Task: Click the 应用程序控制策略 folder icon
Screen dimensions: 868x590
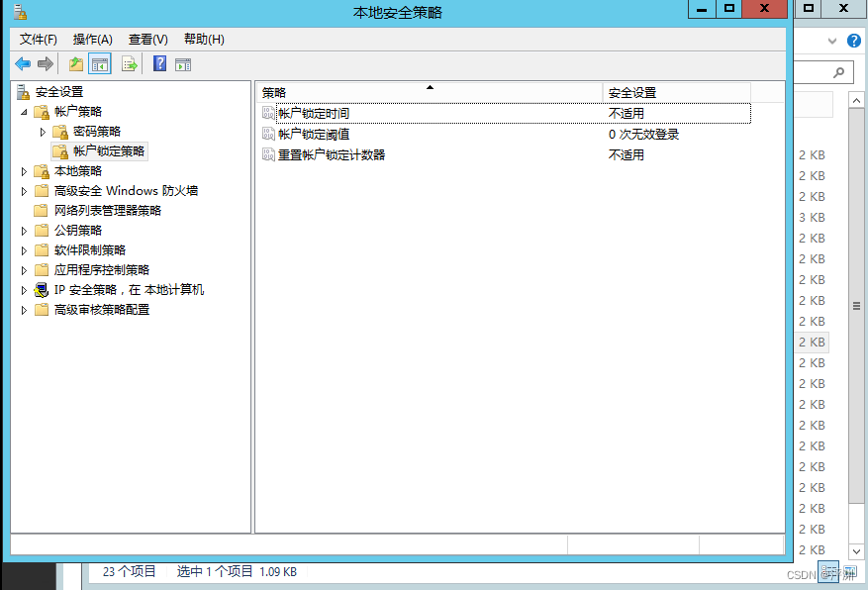Action: [x=42, y=270]
